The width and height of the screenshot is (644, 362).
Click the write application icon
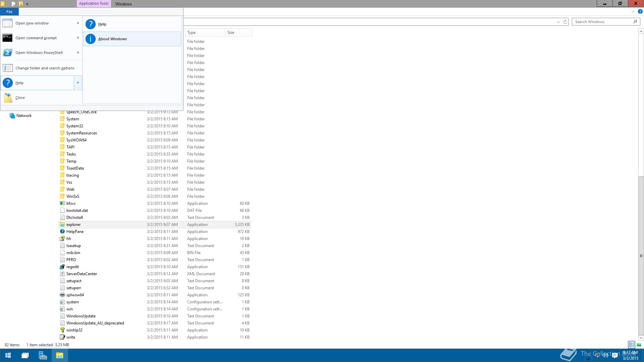coord(62,337)
